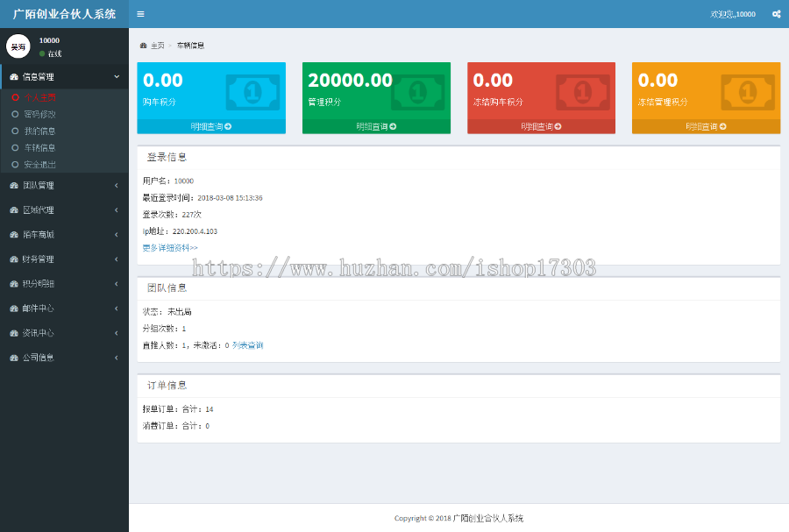Click 更多详细资料 link in login info

[170, 248]
